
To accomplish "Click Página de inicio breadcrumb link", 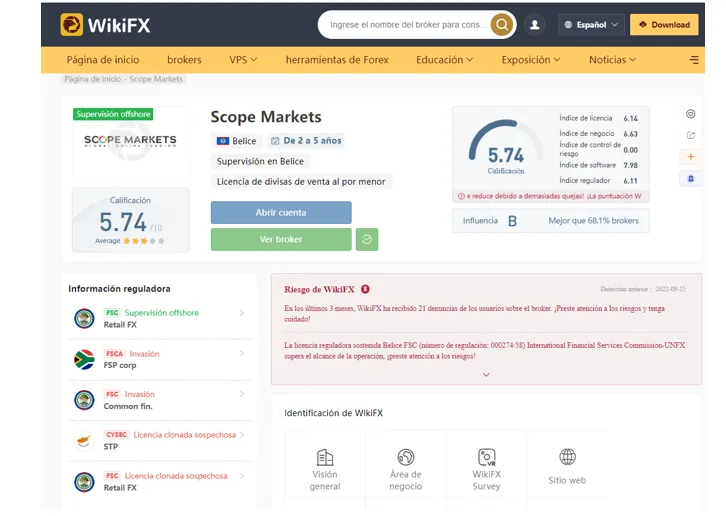I will pyautogui.click(x=93, y=79).
